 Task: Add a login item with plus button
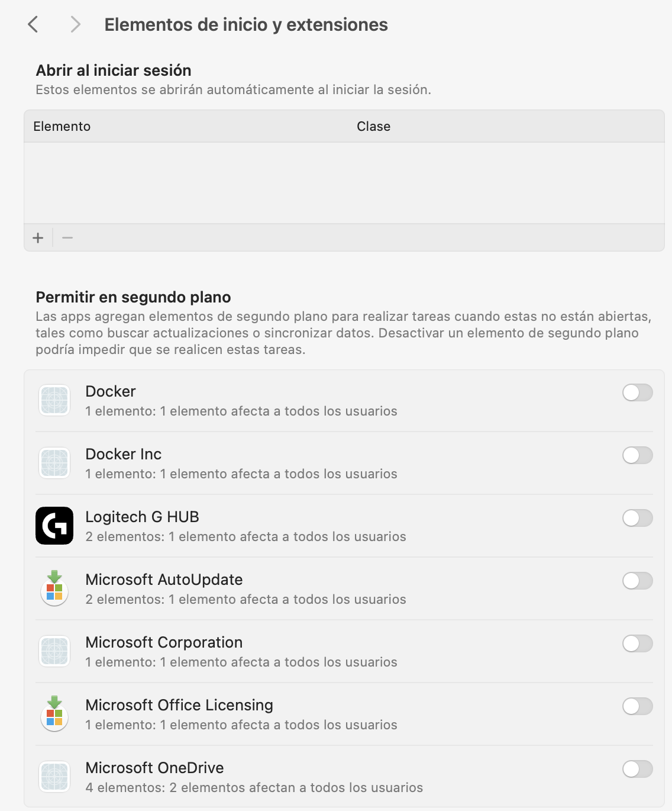[x=38, y=238]
